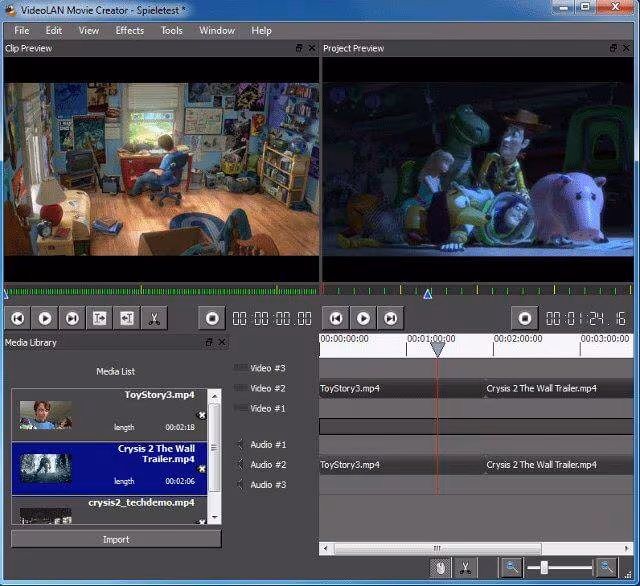Remove ToyStory3.mp4 from Media List
640x586 pixels.
coord(202,415)
